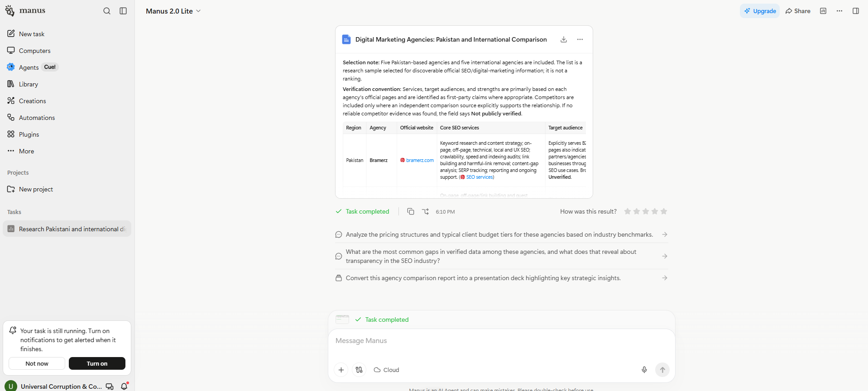Copy the result with the copy icon
The height and width of the screenshot is (391, 868).
coord(411,211)
